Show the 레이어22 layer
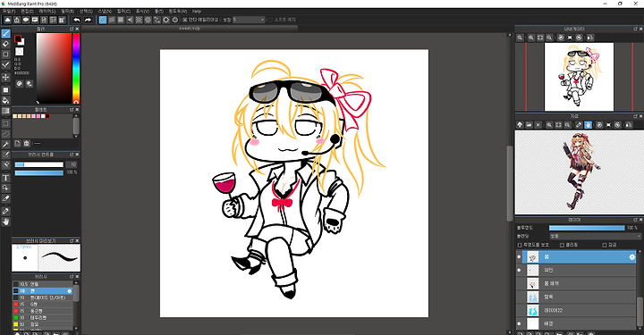 tap(519, 310)
